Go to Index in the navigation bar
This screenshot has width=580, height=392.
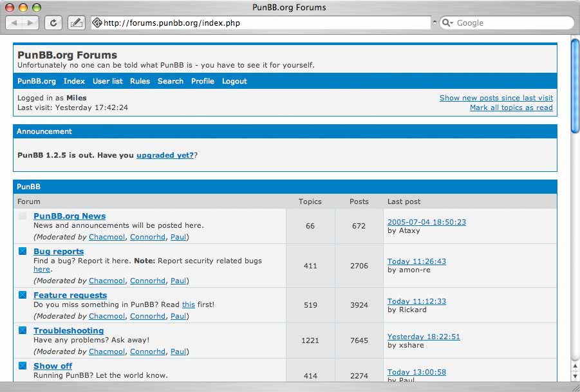click(x=74, y=81)
